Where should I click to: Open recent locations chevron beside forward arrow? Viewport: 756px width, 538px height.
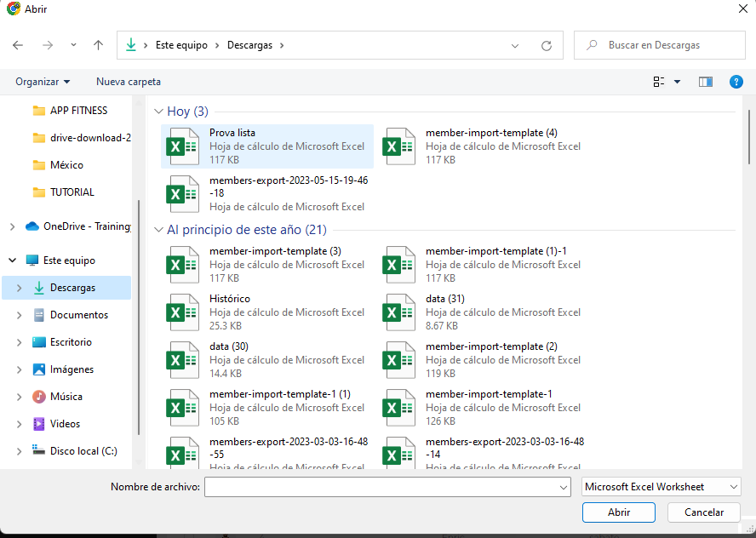[x=73, y=45]
